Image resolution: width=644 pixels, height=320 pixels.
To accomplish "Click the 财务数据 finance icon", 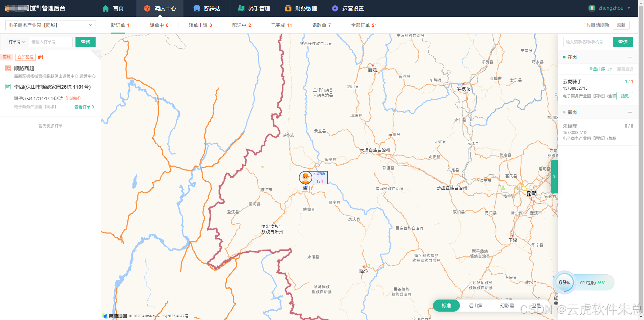I will coord(288,8).
